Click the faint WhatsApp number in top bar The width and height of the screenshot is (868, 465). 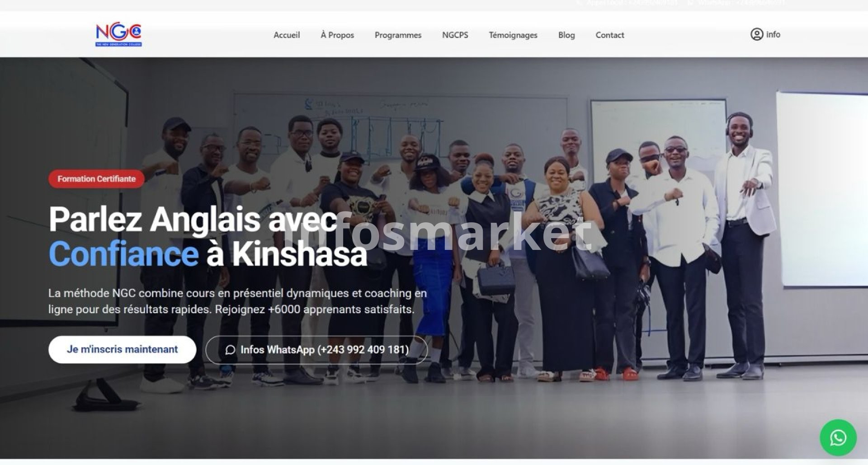(736, 3)
